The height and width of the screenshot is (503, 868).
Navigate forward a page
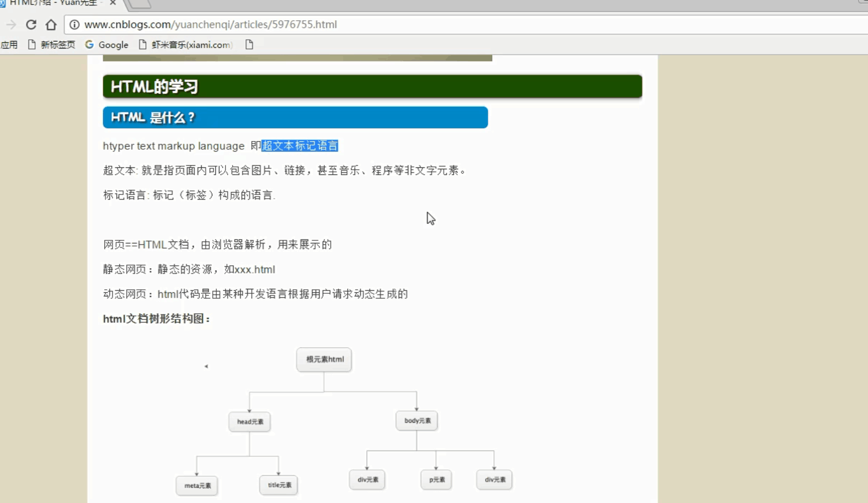coord(11,24)
